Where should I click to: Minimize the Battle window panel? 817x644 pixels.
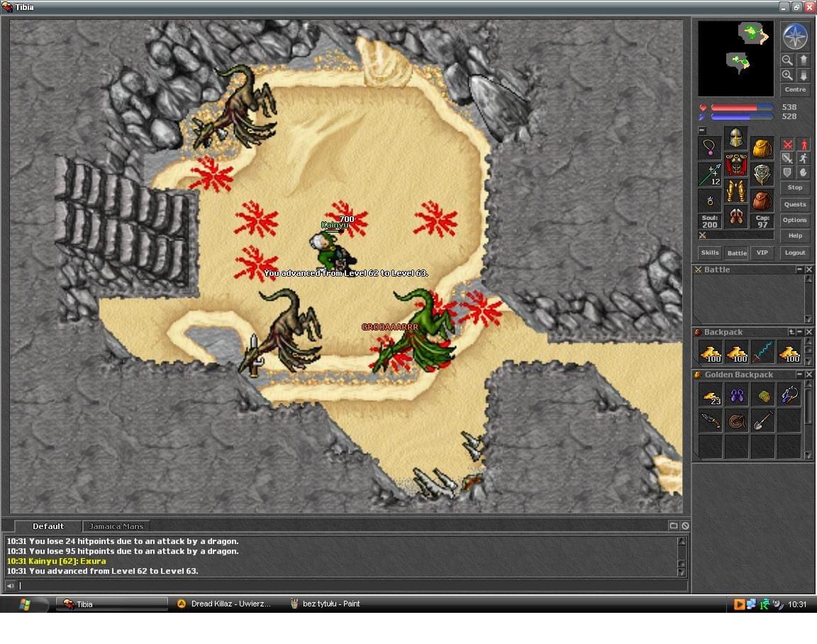tap(799, 270)
